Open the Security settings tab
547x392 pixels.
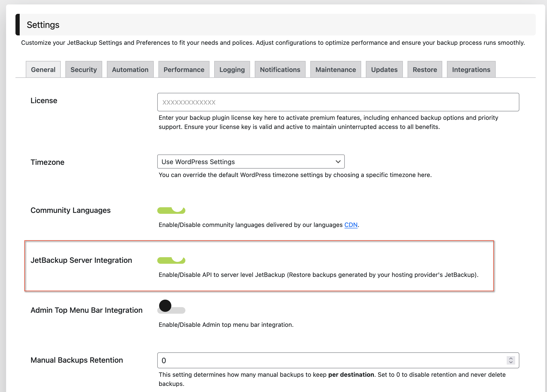coord(83,69)
